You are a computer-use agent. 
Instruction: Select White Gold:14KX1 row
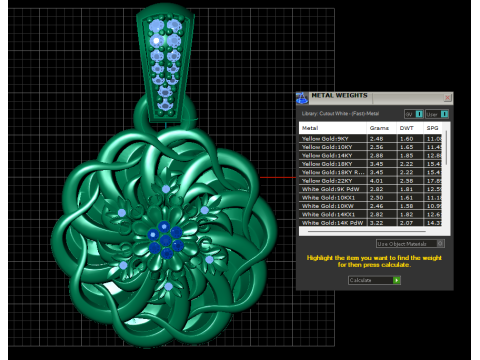click(370, 214)
